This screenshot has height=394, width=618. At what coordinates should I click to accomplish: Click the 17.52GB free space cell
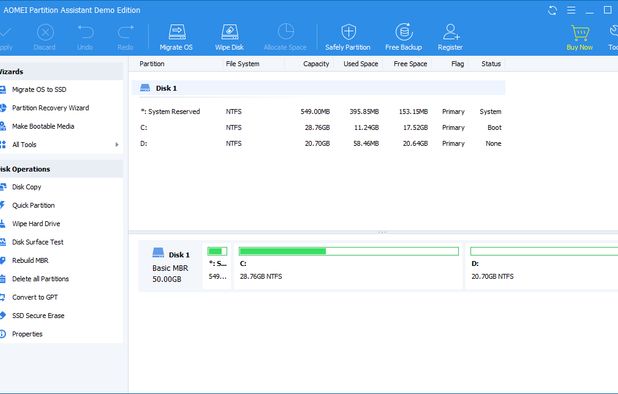click(x=415, y=128)
